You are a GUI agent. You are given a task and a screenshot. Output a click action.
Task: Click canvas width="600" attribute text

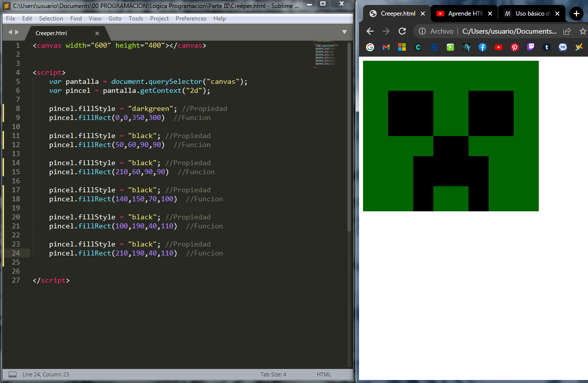coord(88,45)
